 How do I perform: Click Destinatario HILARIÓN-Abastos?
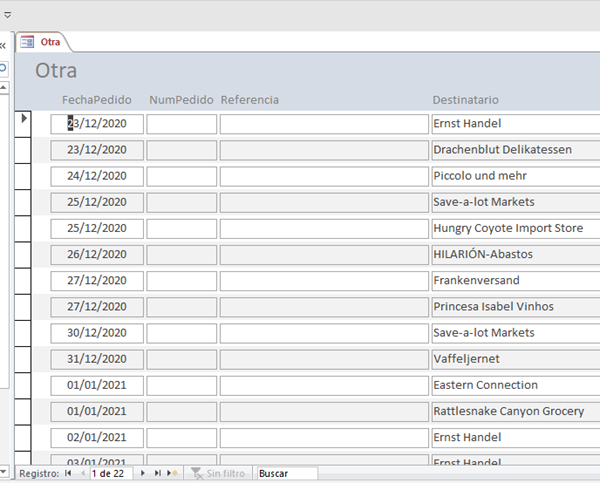click(516, 255)
